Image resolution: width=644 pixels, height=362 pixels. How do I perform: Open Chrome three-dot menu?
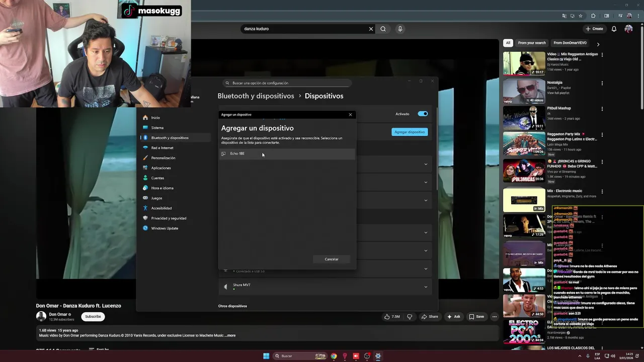[x=638, y=16]
